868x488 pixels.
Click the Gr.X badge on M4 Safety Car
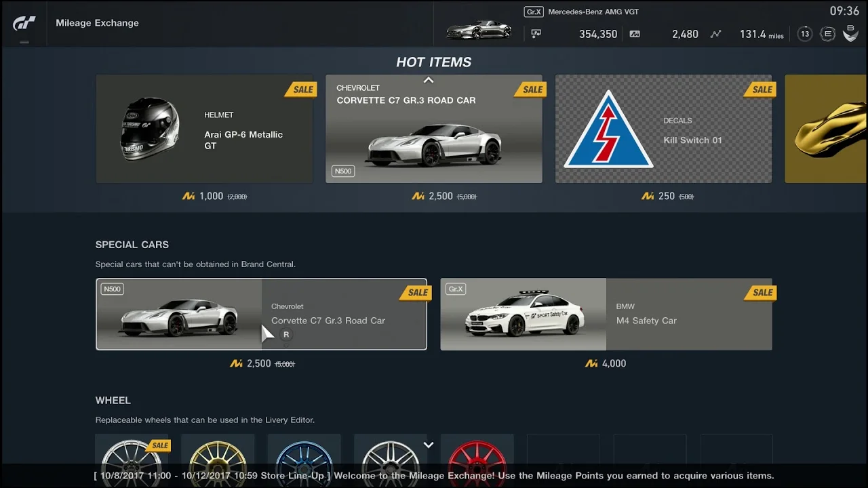pos(456,289)
